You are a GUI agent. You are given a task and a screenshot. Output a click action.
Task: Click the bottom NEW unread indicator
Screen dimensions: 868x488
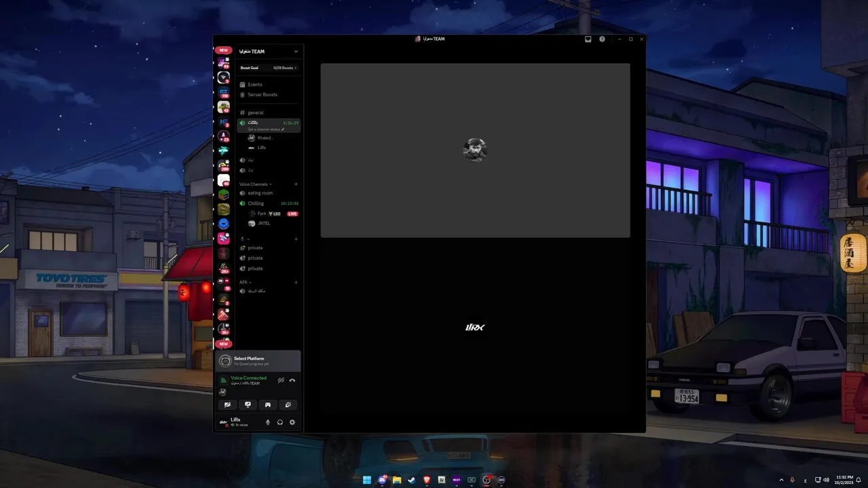pyautogui.click(x=223, y=344)
